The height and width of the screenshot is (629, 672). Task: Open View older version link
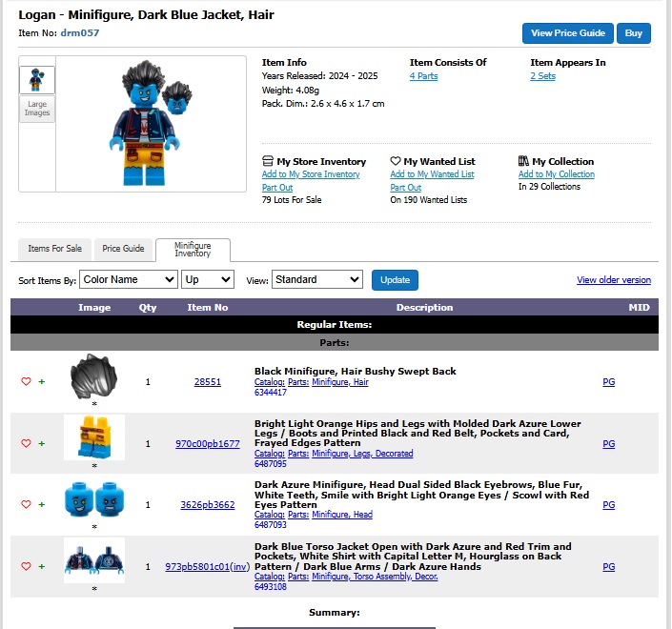(614, 280)
